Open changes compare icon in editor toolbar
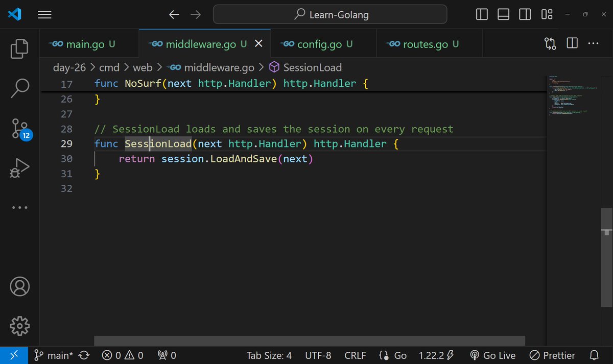This screenshot has width=613, height=364. [x=551, y=44]
